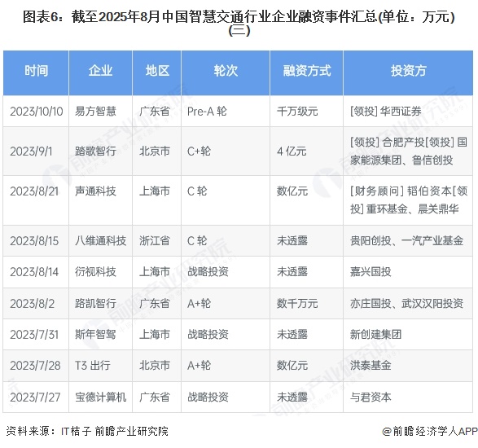Select the date cell 2023/7/28
Screen dimensions: 478x448
pos(35,366)
